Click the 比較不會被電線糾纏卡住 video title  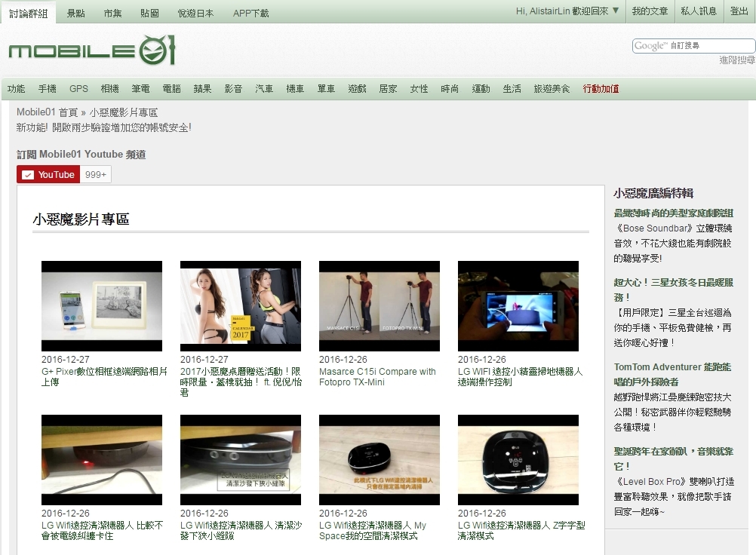coord(102,530)
